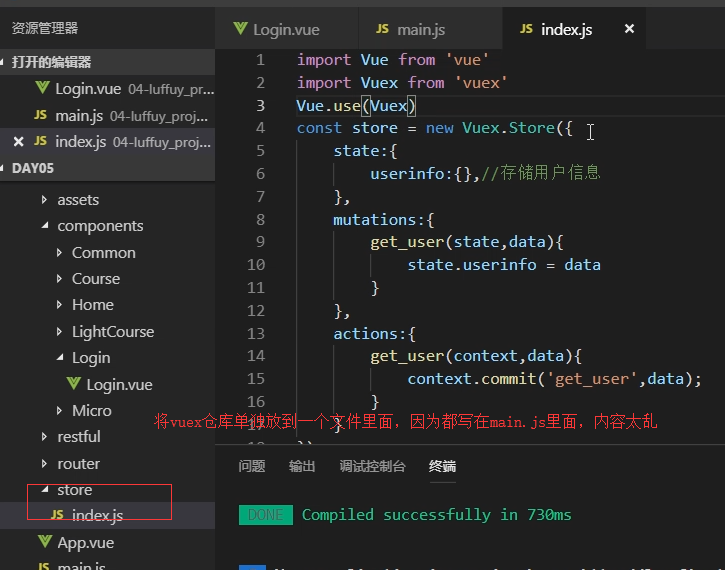Viewport: 725px width, 570px height.
Task: Click 'Compiled successfully in 730ms' terminal text
Action: coord(436,515)
